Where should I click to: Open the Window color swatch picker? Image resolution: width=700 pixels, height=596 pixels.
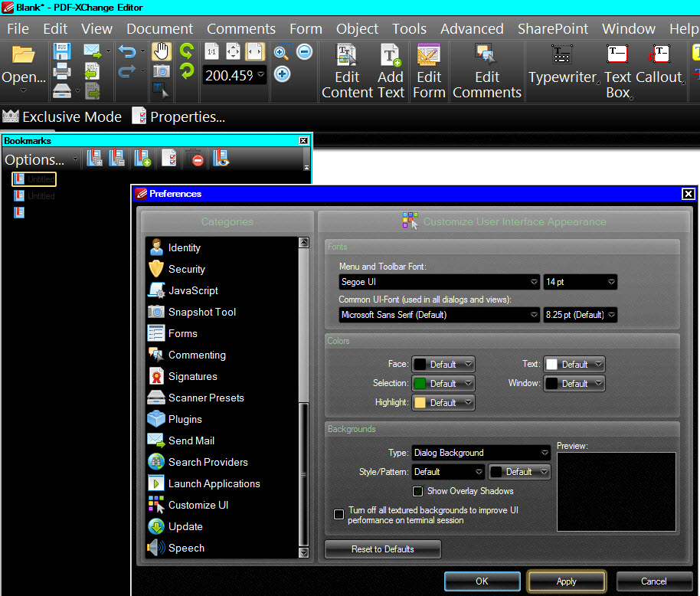(x=574, y=384)
